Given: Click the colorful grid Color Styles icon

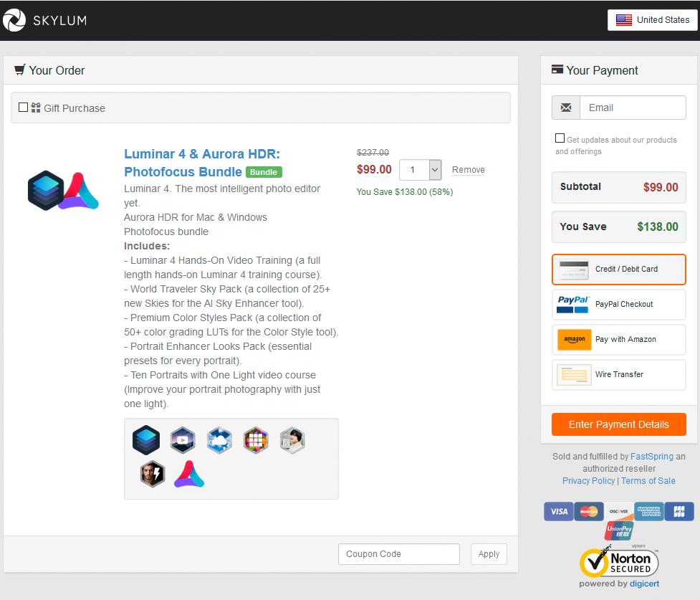Looking at the screenshot, I should click(x=256, y=440).
